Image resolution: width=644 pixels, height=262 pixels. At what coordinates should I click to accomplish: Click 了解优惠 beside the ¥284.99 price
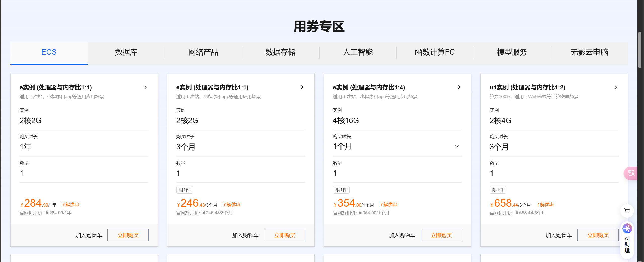coord(70,205)
